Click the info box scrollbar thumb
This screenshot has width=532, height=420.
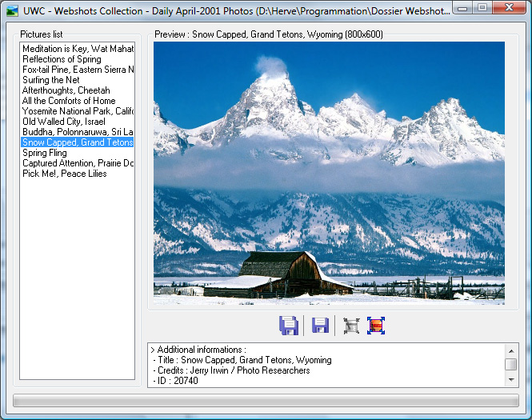[511, 364]
